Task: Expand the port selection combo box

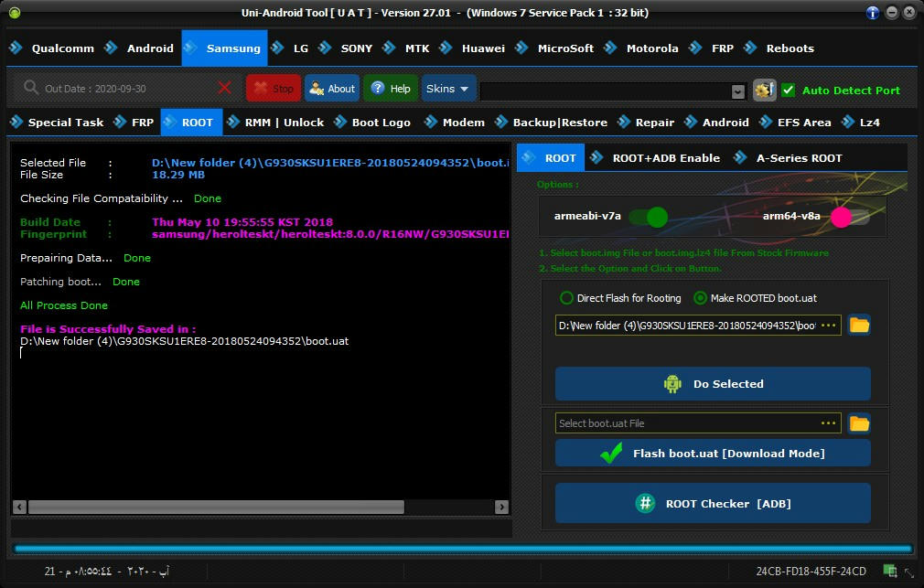Action: [x=737, y=91]
